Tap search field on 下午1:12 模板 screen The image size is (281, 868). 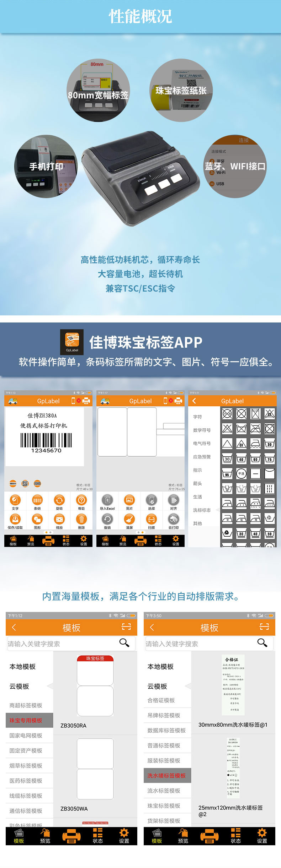pyautogui.click(x=71, y=644)
